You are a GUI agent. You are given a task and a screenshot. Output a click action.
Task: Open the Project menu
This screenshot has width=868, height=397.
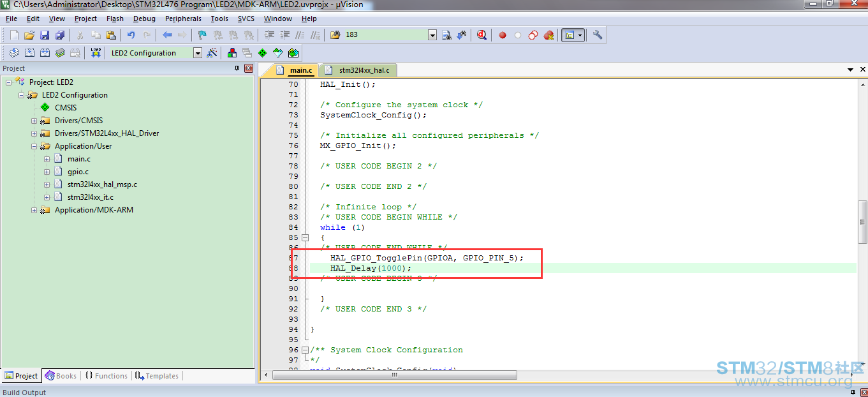(x=85, y=19)
